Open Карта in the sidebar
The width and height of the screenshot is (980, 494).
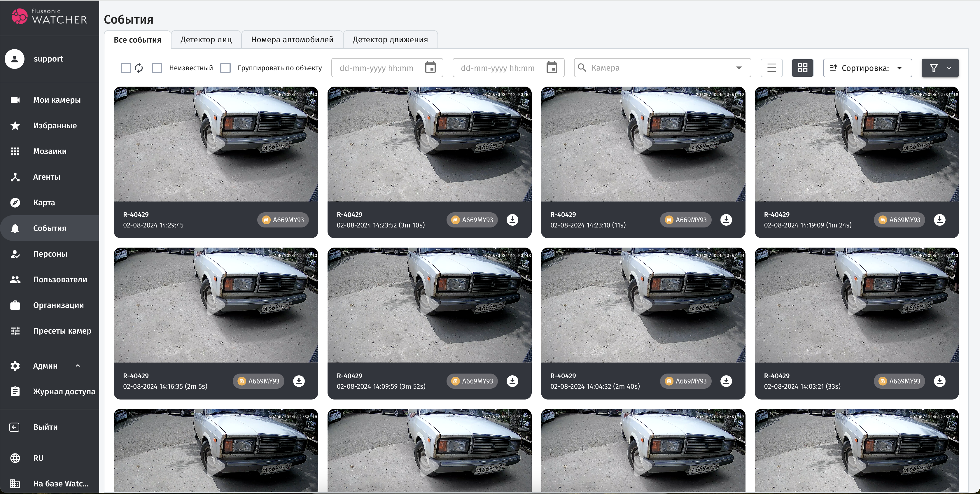pos(44,202)
